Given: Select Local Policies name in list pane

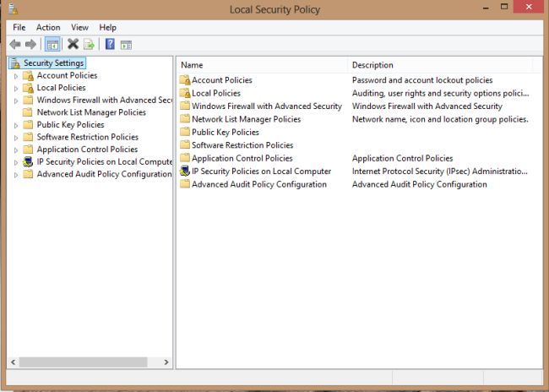Looking at the screenshot, I should click(216, 93).
